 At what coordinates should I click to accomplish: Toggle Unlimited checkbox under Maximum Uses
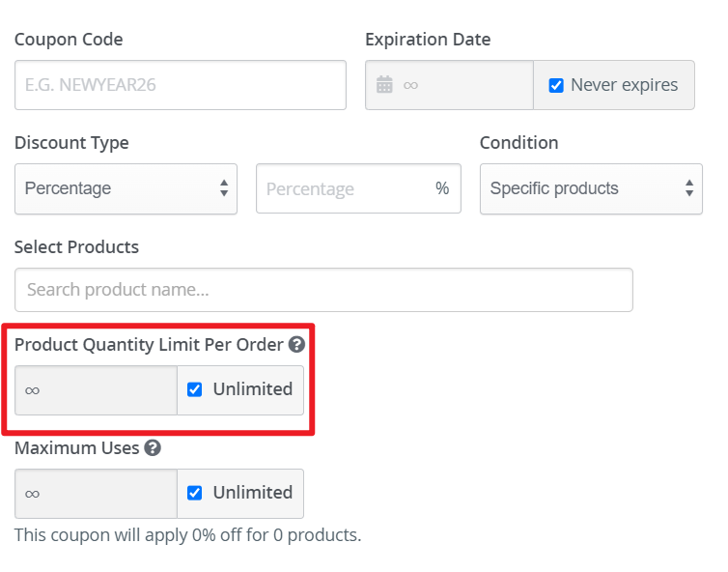tap(194, 493)
